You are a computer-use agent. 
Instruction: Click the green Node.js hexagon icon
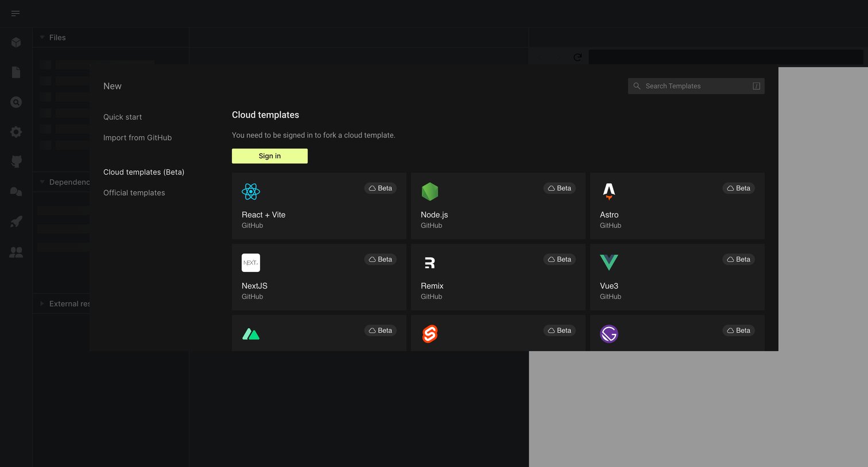click(x=430, y=192)
